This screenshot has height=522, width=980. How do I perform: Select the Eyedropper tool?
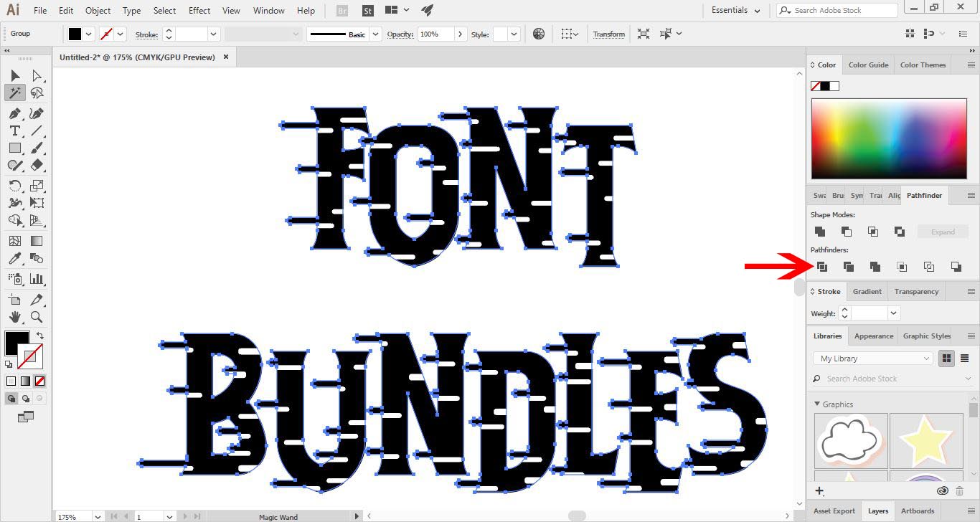[14, 258]
